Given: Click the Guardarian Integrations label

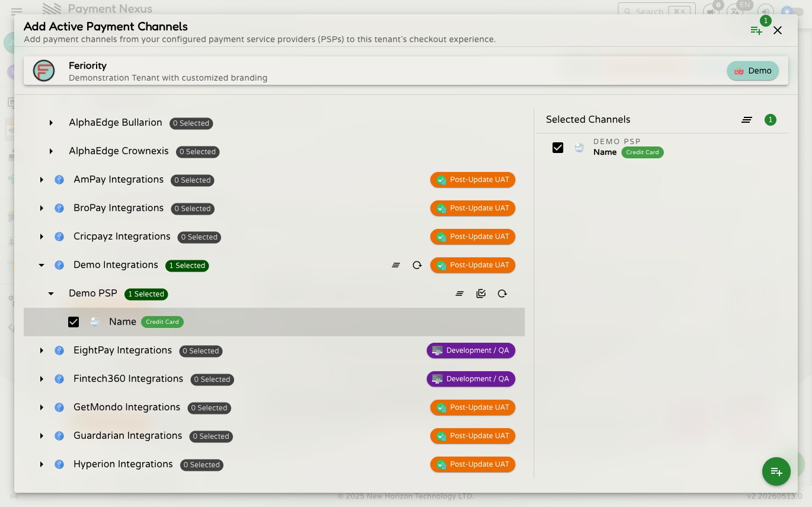Looking at the screenshot, I should pos(128,436).
